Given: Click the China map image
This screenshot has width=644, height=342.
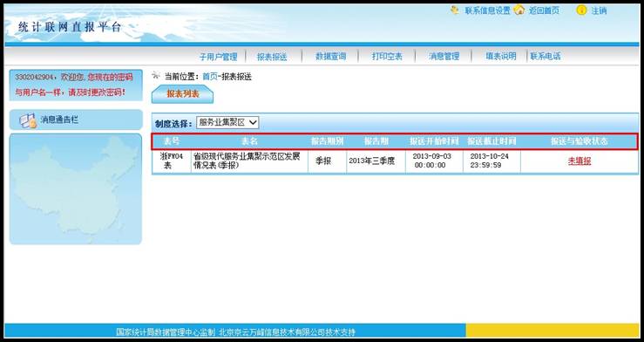Looking at the screenshot, I should [x=76, y=189].
